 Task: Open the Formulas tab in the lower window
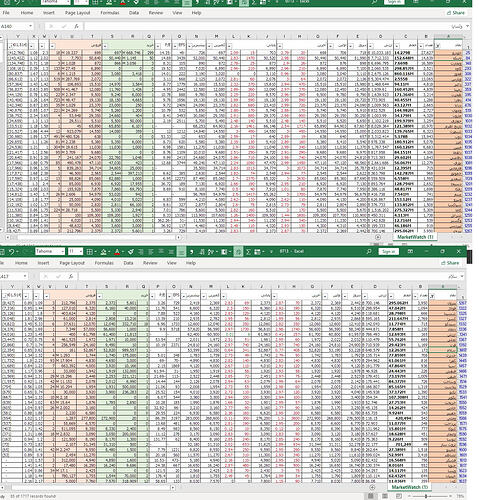coord(104,263)
